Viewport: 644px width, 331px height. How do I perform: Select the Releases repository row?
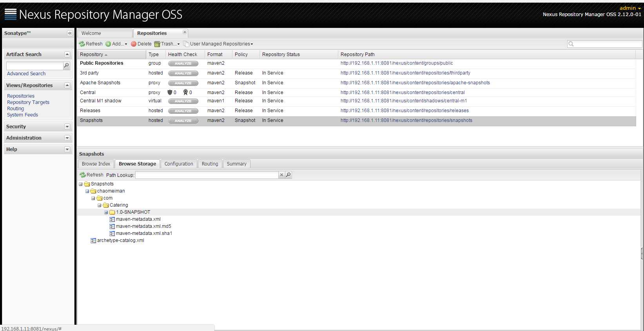[357, 111]
